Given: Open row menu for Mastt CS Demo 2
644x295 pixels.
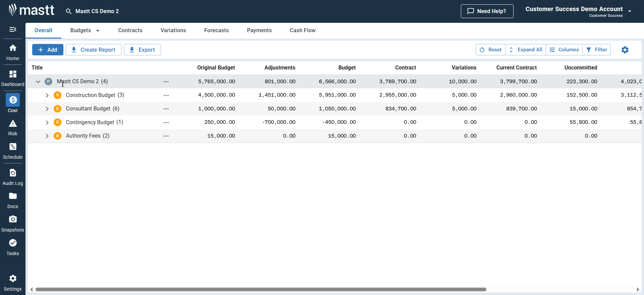Looking at the screenshot, I should click(166, 82).
